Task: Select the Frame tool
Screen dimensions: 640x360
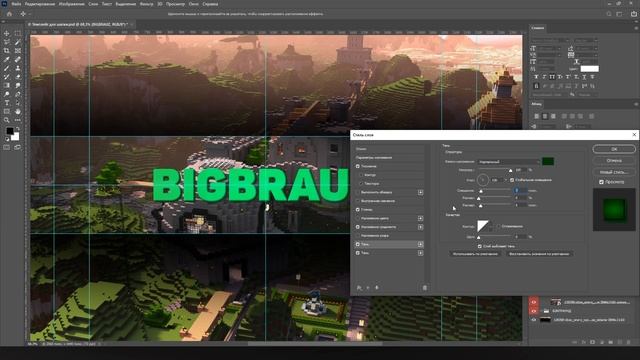Action: tap(18, 51)
